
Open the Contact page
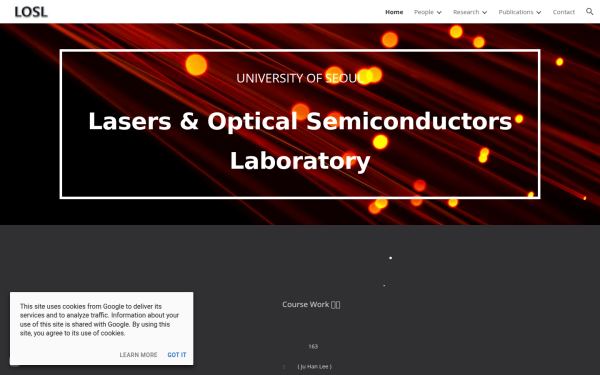pos(563,12)
